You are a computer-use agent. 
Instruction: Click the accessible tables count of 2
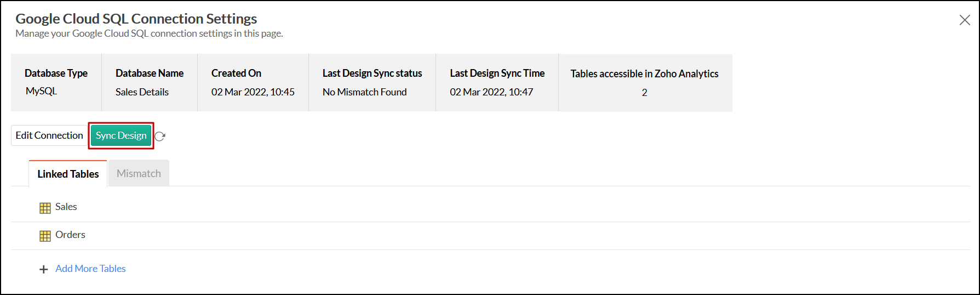coord(644,93)
